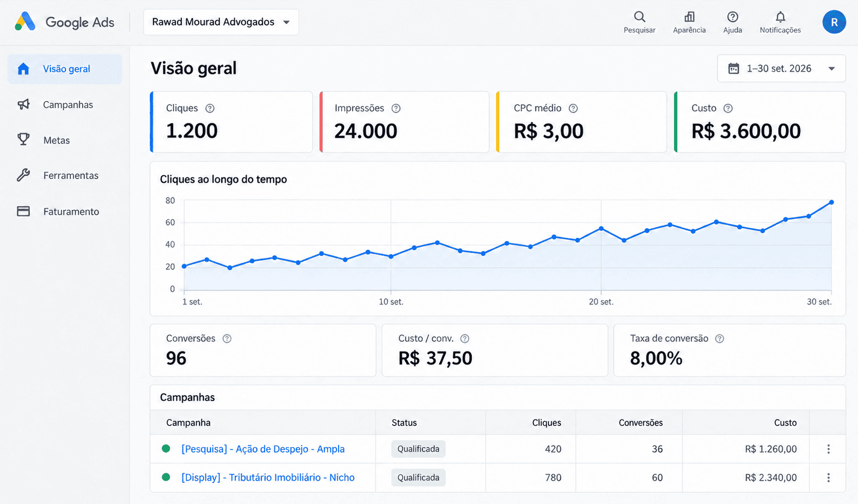Expand the 1–30 set. 2026 date dropdown arrow
The height and width of the screenshot is (504, 858).
[831, 69]
